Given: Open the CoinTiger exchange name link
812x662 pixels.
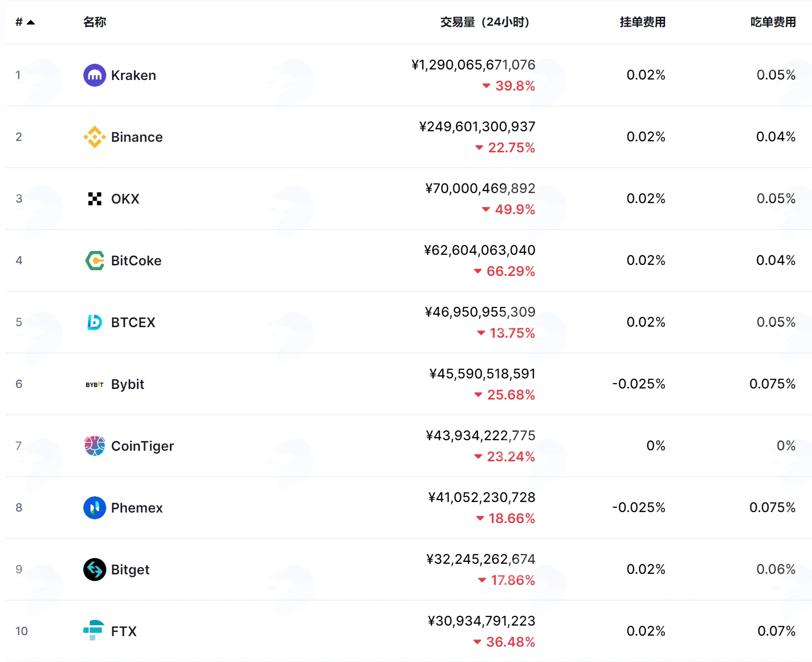Looking at the screenshot, I should pos(143,446).
